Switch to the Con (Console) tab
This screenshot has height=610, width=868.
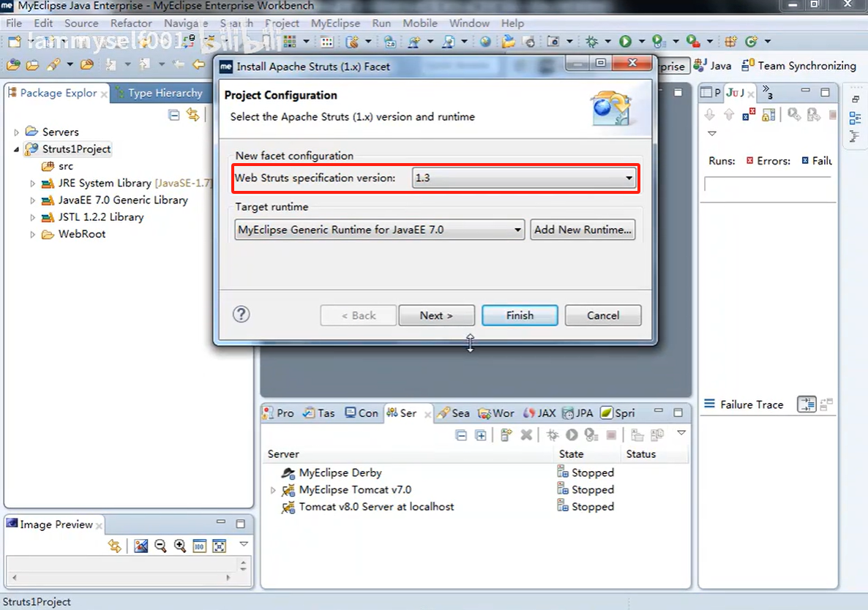[362, 413]
